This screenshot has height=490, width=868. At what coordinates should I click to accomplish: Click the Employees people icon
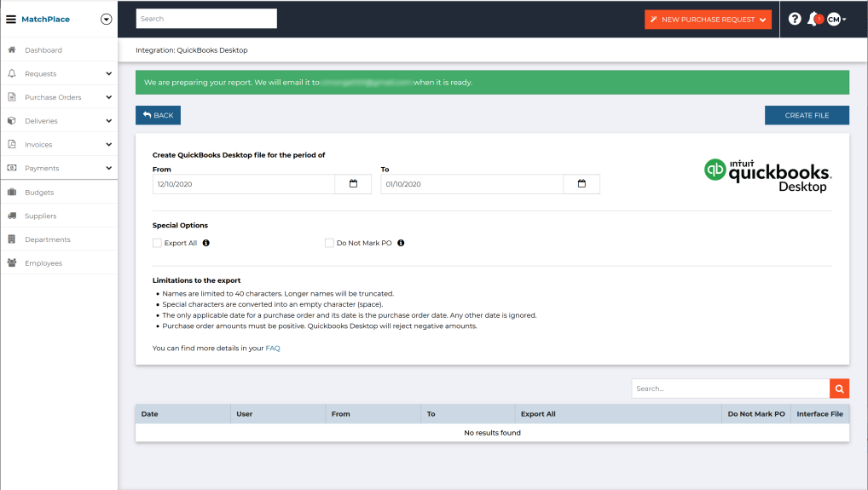12,263
